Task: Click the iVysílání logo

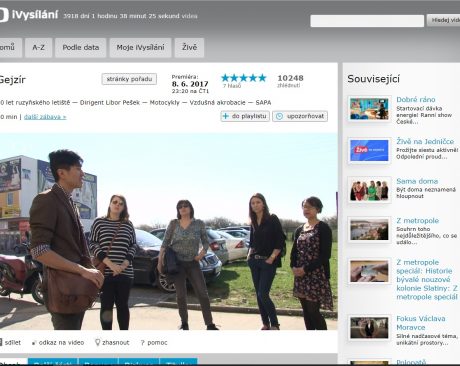Action: [x=29, y=15]
